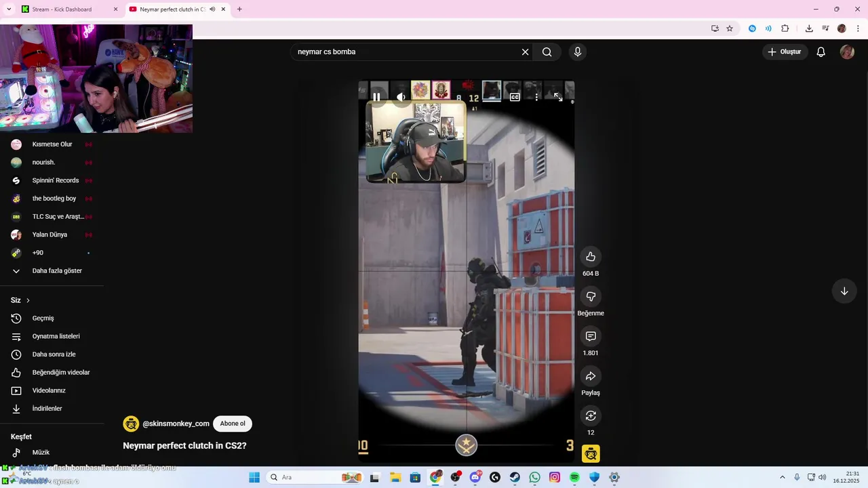Close the Kick Dashboard tab
The width and height of the screenshot is (868, 488).
(115, 9)
